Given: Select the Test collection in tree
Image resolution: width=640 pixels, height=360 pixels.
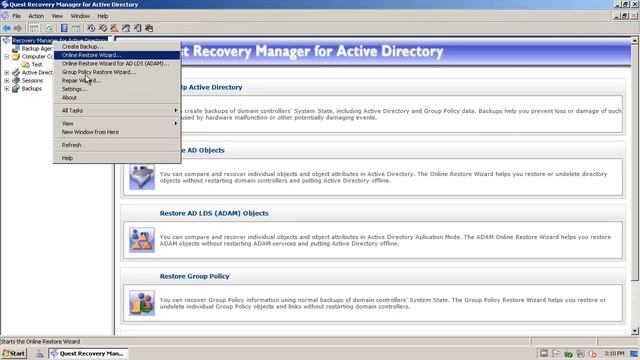Looking at the screenshot, I should (37, 64).
